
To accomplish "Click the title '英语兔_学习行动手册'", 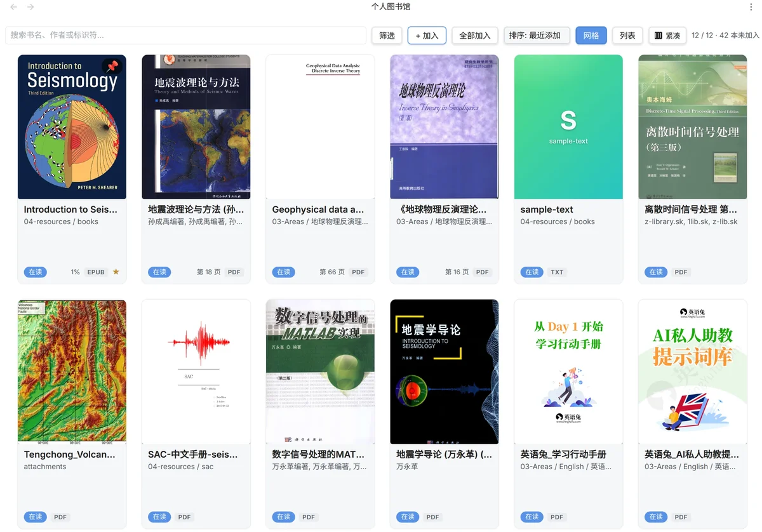I will [x=563, y=455].
